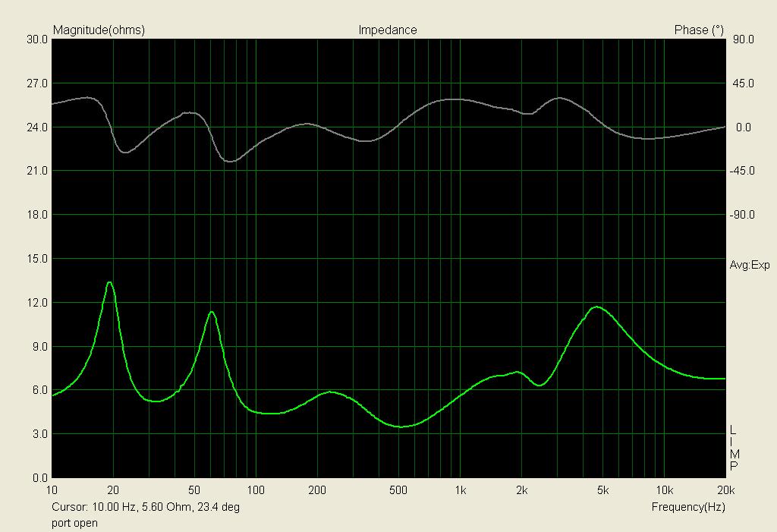Click the 9.0 magnitude axis value
777x532 pixels.
[x=40, y=347]
